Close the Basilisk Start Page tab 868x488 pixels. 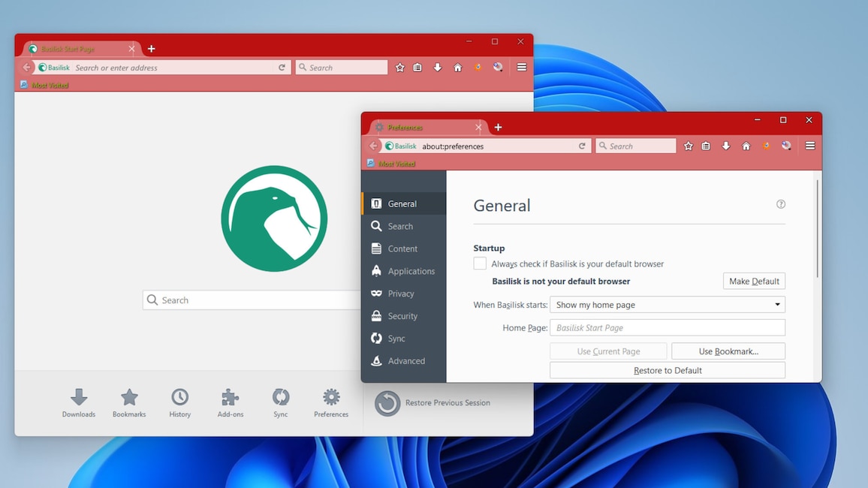click(131, 49)
